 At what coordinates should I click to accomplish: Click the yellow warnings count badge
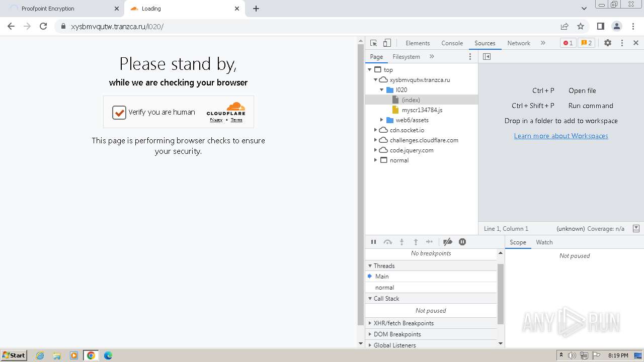tap(586, 43)
